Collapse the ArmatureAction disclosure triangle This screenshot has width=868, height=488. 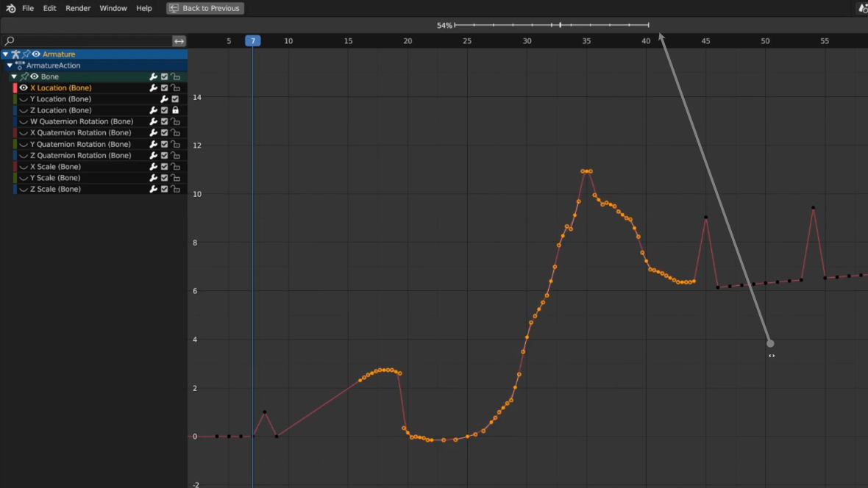10,65
